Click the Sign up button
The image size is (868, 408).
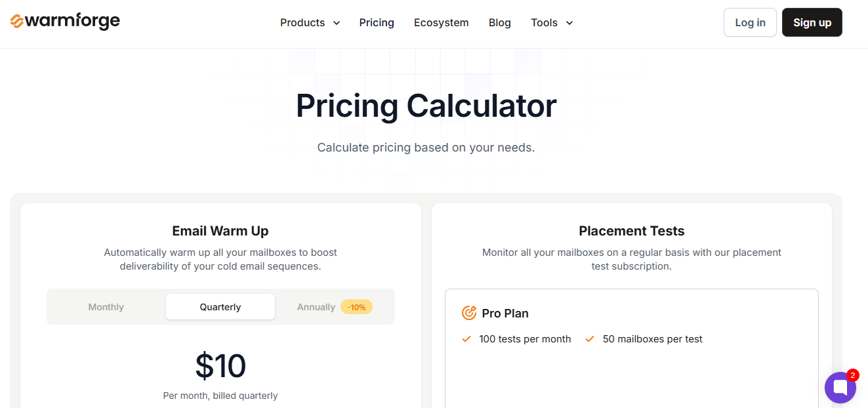(x=812, y=22)
